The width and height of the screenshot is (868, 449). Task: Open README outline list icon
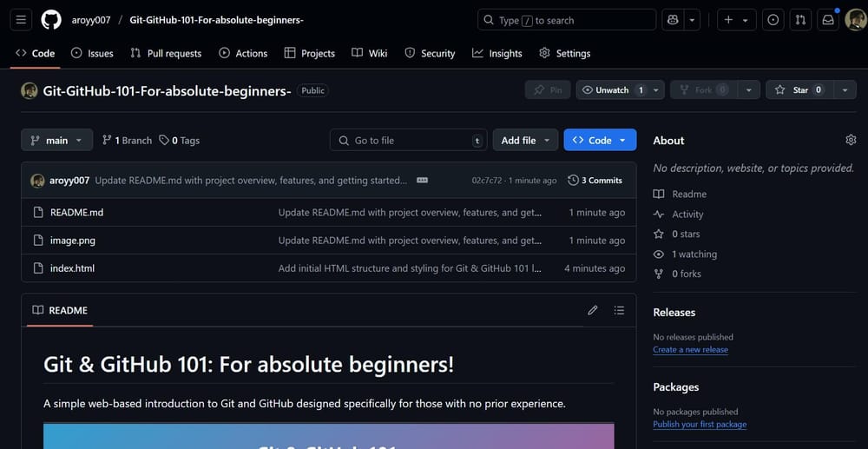click(619, 310)
